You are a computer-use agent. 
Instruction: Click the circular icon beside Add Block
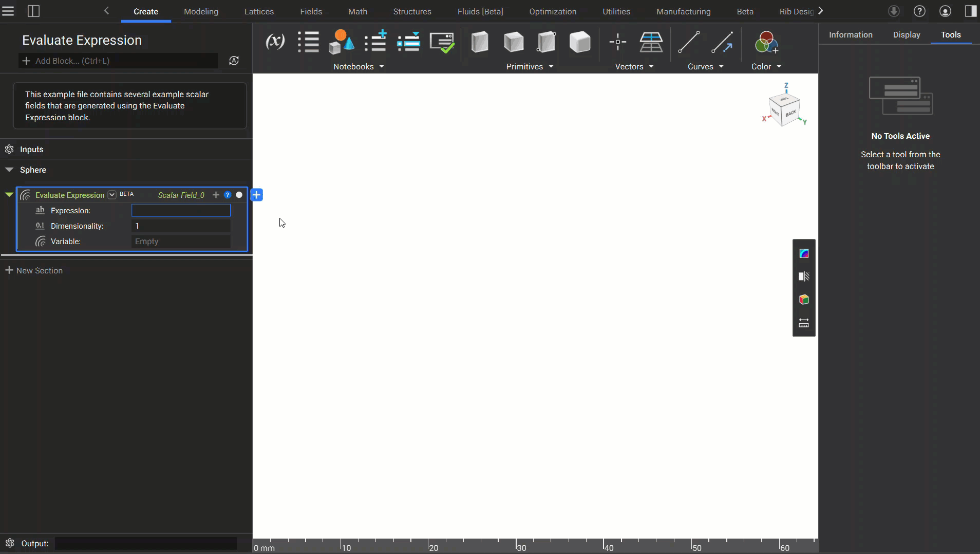(x=234, y=61)
